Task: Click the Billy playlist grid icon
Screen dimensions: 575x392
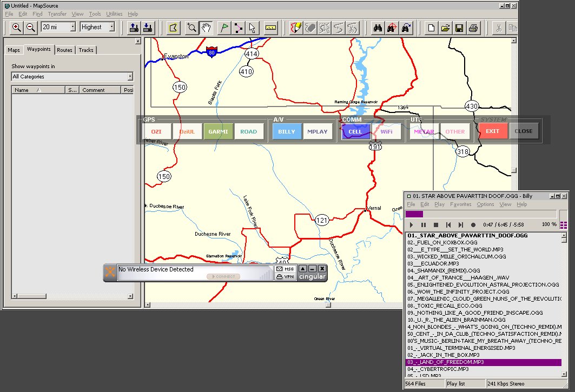Action: coord(563,225)
